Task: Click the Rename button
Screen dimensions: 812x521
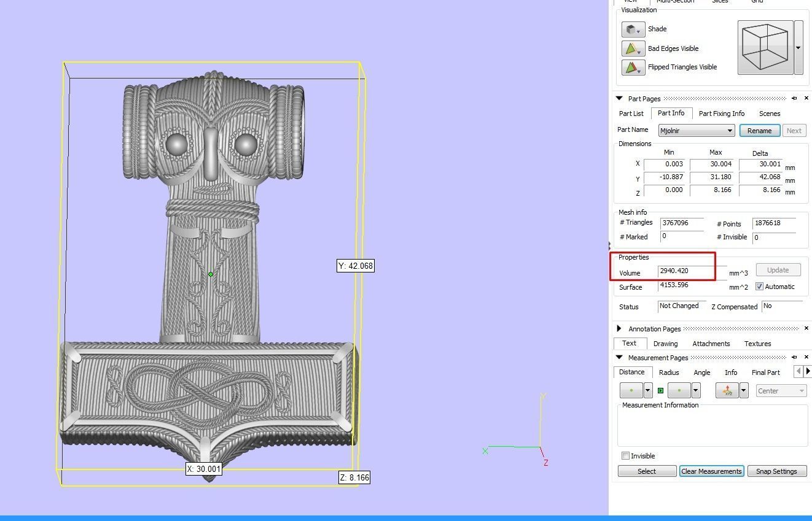Action: click(x=760, y=131)
